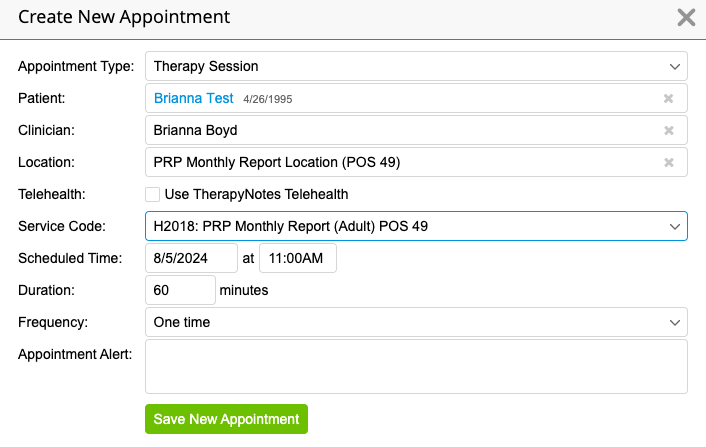
Task: Open the Brianna Test patient link
Action: tap(194, 99)
